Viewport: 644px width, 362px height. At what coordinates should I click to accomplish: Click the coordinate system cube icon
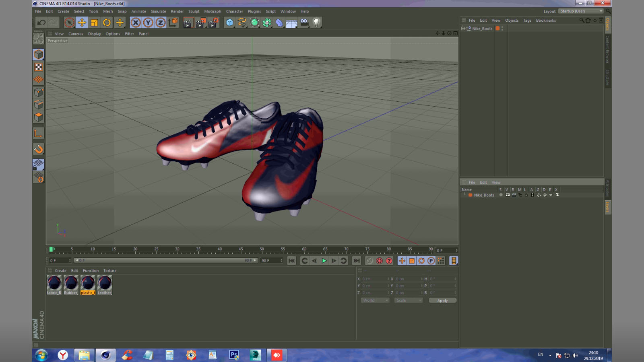point(173,23)
